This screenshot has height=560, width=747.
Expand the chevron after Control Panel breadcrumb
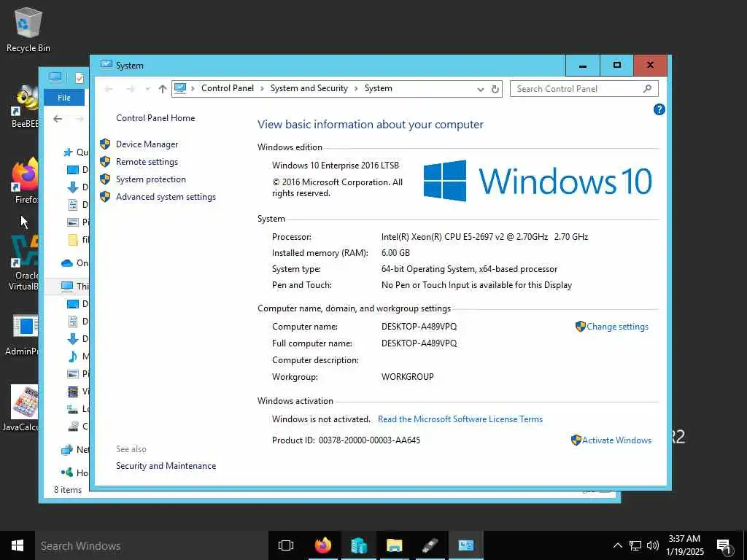tap(263, 89)
